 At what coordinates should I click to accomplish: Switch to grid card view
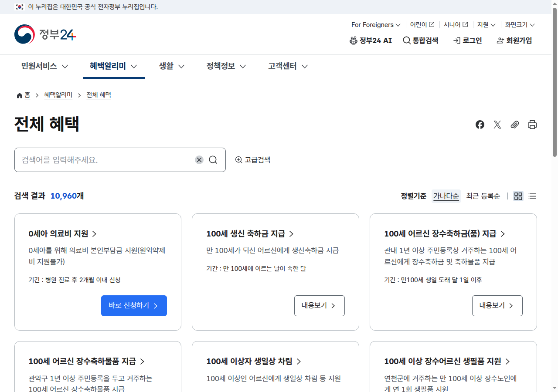[518, 196]
